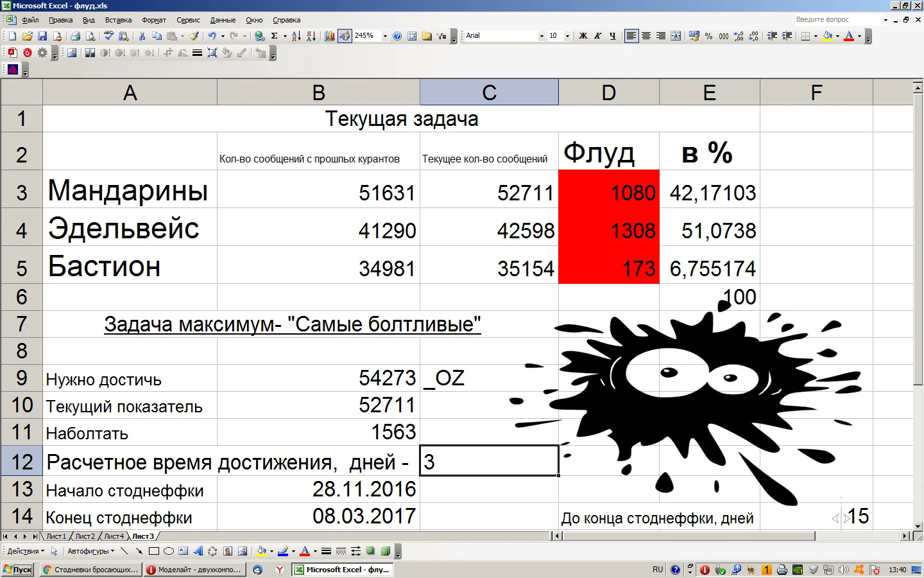Toggle underline (Ч) formatting
The width and height of the screenshot is (924, 578).
612,36
